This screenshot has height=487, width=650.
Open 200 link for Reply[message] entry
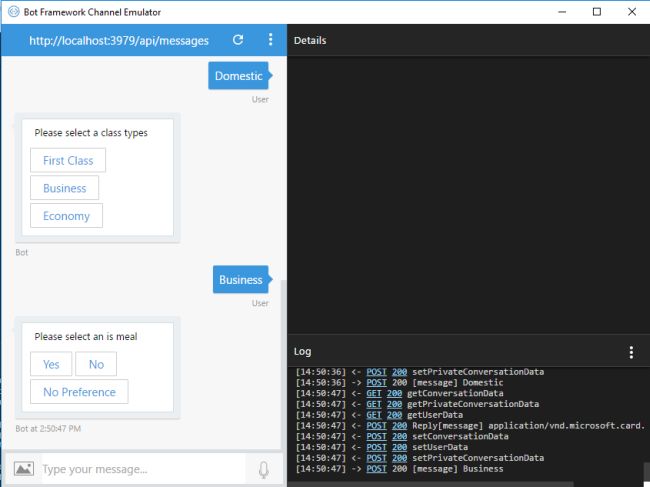coord(399,426)
